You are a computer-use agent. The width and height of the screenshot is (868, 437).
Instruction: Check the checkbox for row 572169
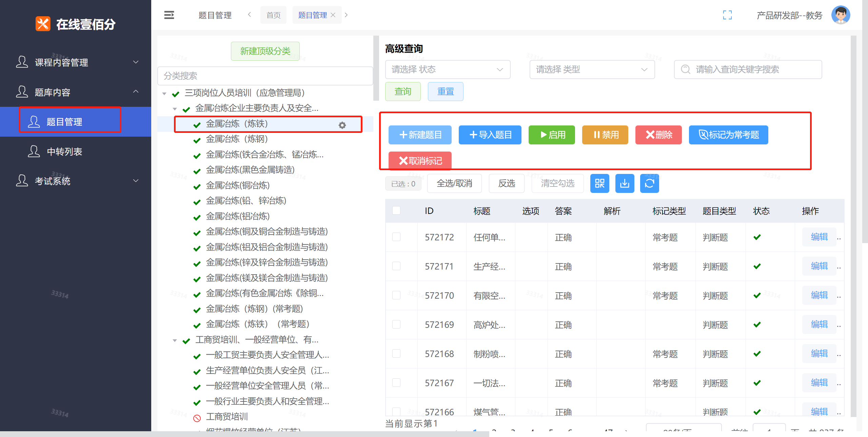(x=396, y=324)
